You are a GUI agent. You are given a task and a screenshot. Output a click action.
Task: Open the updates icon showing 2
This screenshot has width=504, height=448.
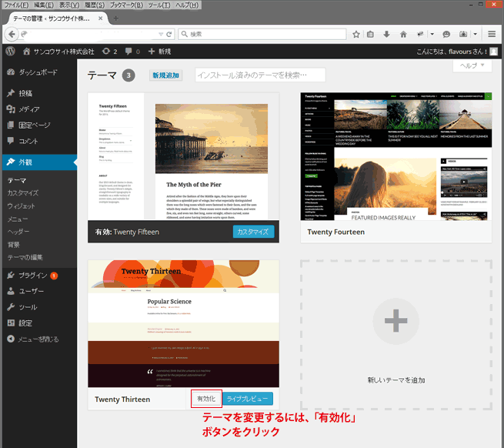109,52
